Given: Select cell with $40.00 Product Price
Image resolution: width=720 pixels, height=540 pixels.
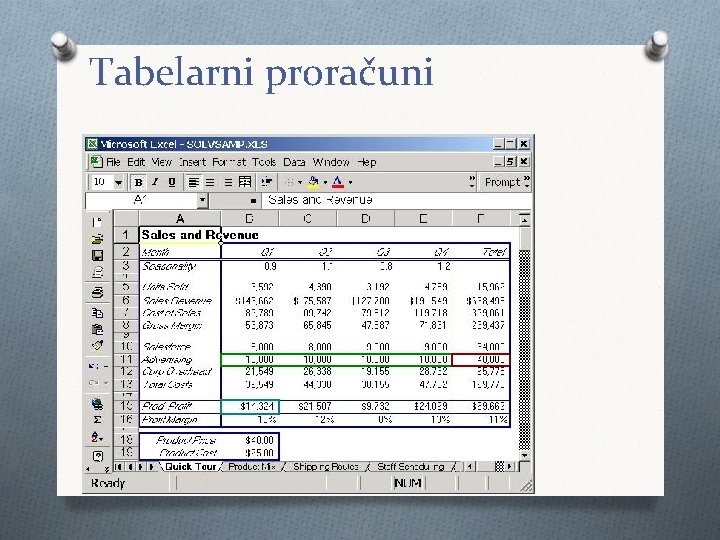Looking at the screenshot, I should click(249, 440).
